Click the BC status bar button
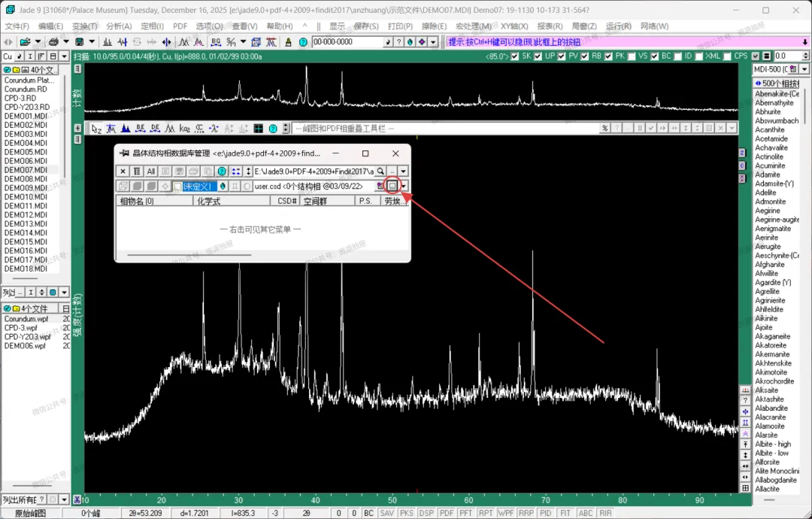The height and width of the screenshot is (519, 812). (368, 513)
